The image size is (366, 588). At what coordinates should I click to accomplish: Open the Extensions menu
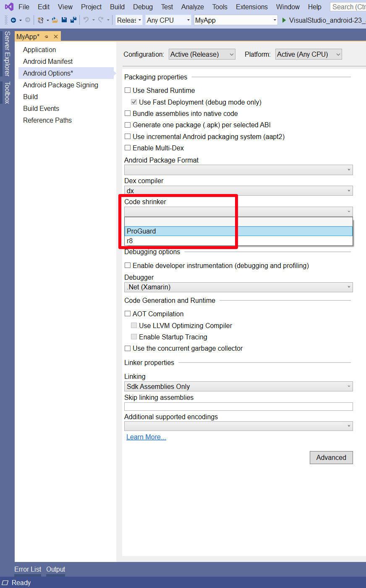pyautogui.click(x=251, y=7)
